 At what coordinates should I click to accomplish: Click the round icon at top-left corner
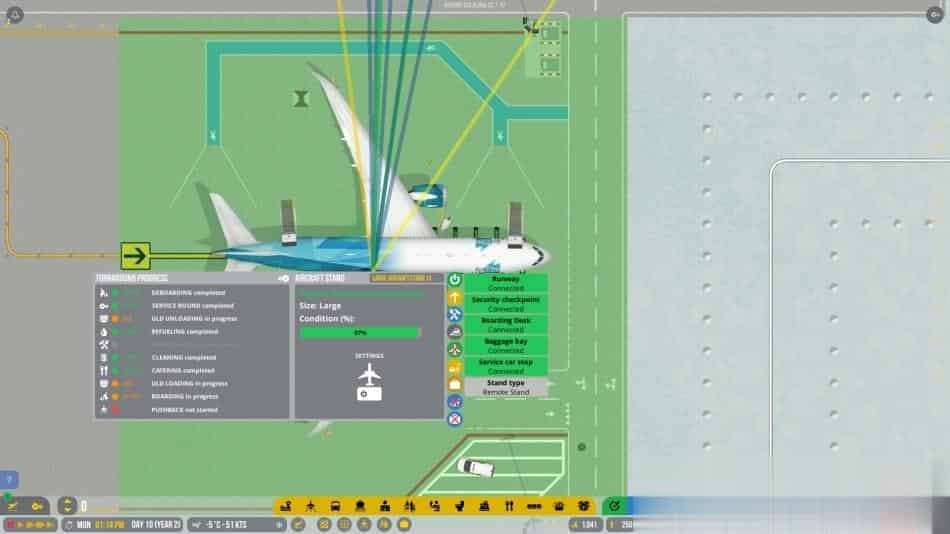tap(15, 15)
